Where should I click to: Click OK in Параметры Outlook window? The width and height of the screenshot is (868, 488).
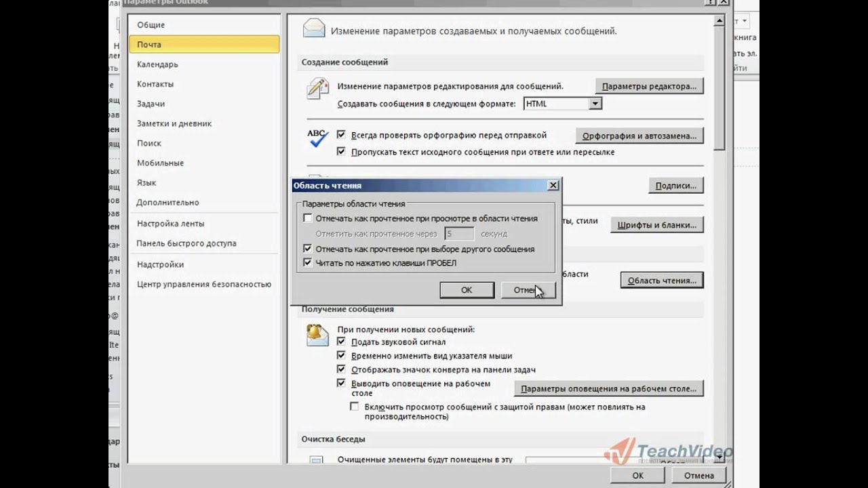pyautogui.click(x=637, y=475)
